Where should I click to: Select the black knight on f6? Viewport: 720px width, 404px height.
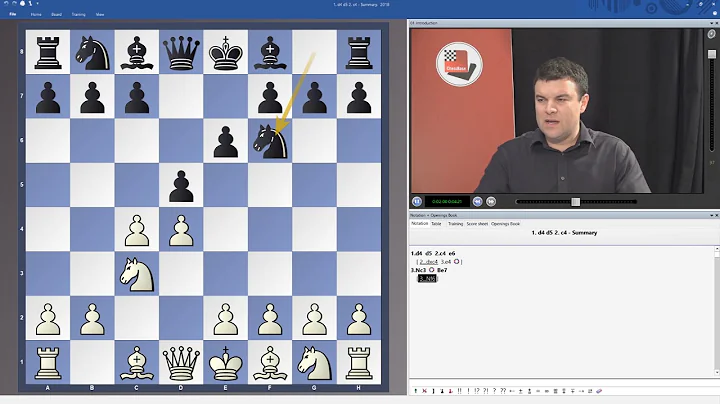pos(270,140)
